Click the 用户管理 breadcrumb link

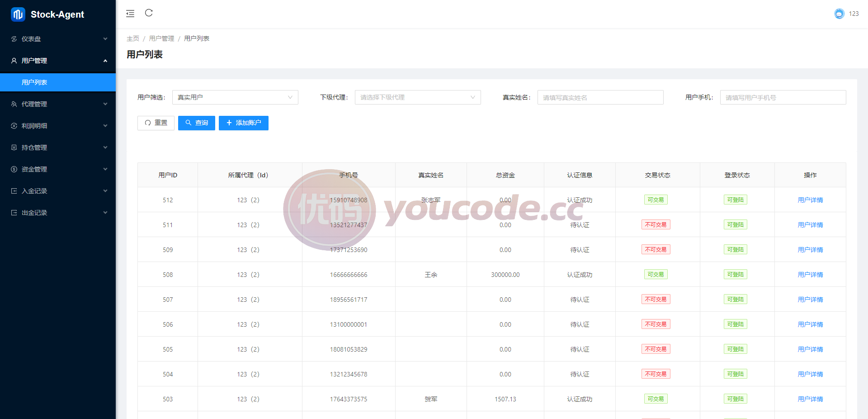point(161,38)
